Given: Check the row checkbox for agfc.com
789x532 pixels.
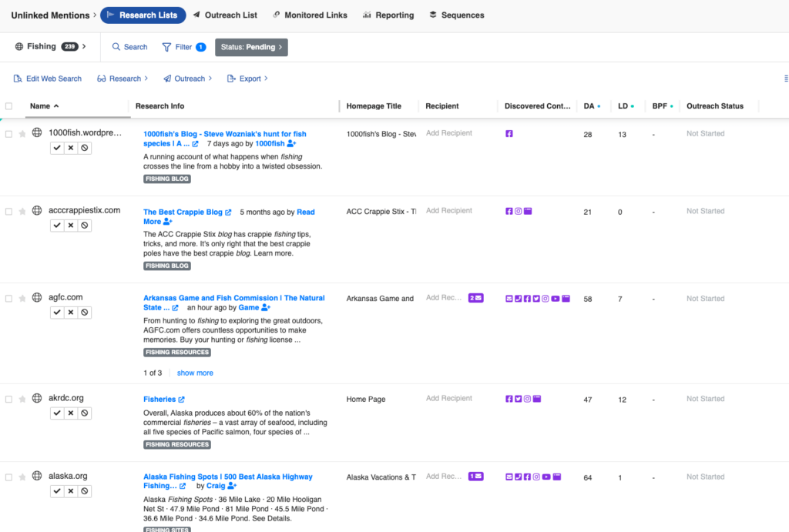Looking at the screenshot, I should coord(10,298).
